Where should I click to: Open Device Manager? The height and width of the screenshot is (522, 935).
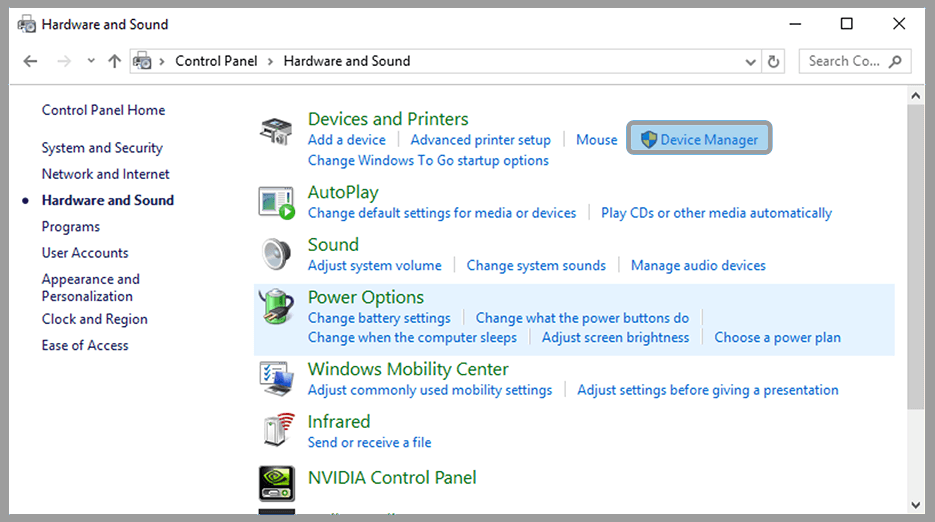[x=699, y=140]
